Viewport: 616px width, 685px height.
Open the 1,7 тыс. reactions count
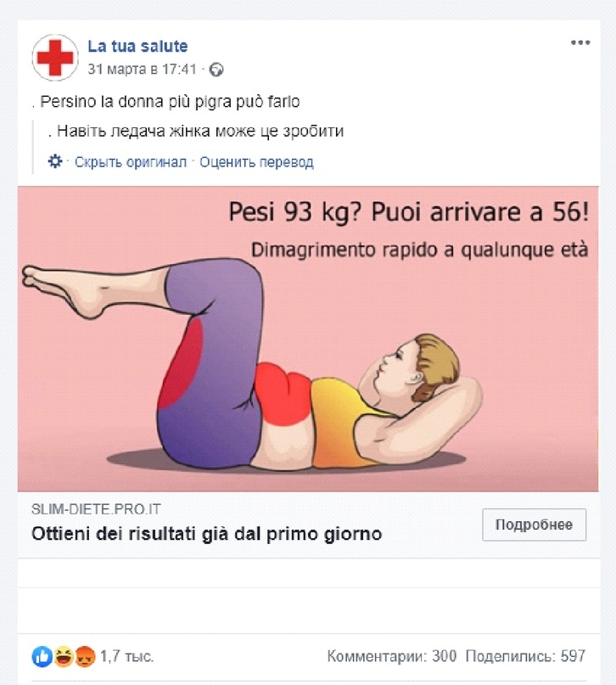tap(127, 656)
